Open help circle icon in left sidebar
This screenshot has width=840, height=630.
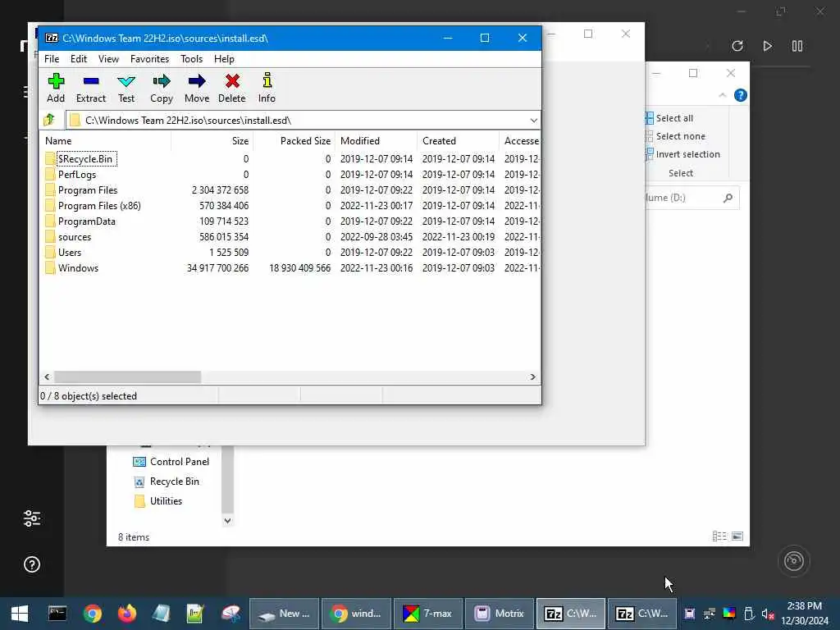[x=32, y=564]
